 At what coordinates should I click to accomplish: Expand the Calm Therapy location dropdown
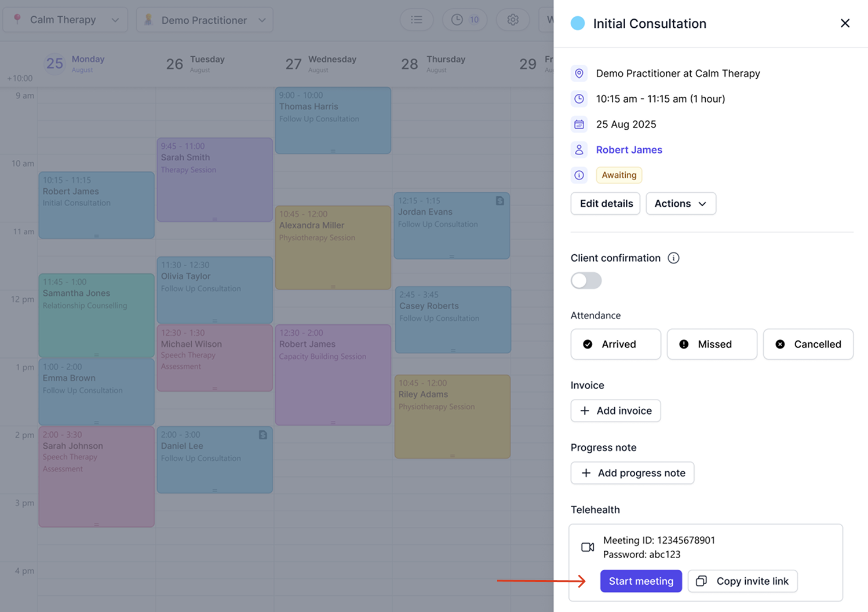click(65, 20)
